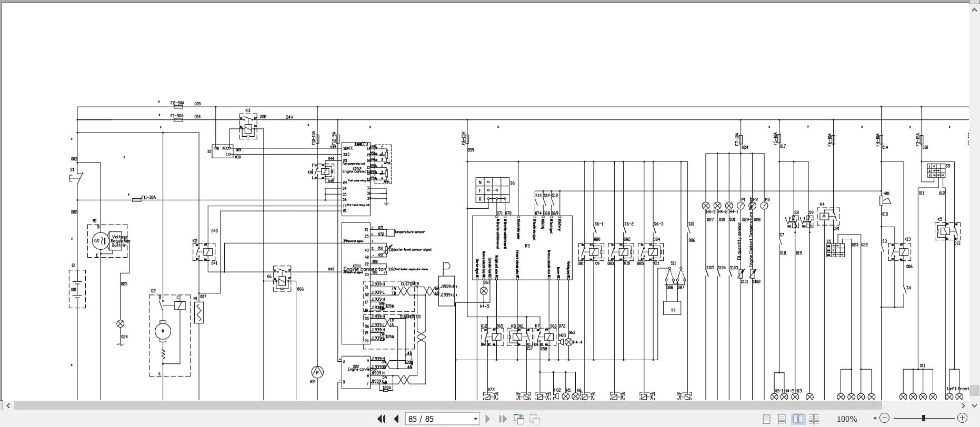The image size is (980, 427).
Task: Click the S6 gear selector label
Action: [512, 183]
